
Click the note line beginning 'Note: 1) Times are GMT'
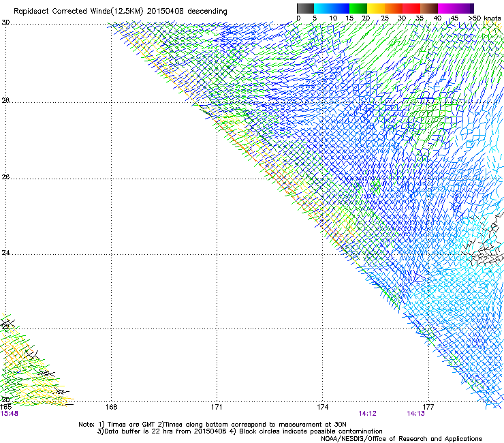212,425
